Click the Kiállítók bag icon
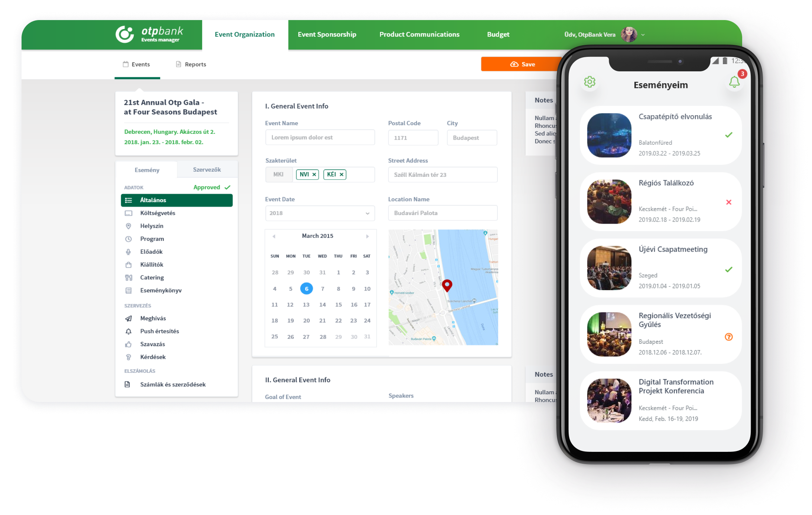The width and height of the screenshot is (812, 515). [x=129, y=265]
